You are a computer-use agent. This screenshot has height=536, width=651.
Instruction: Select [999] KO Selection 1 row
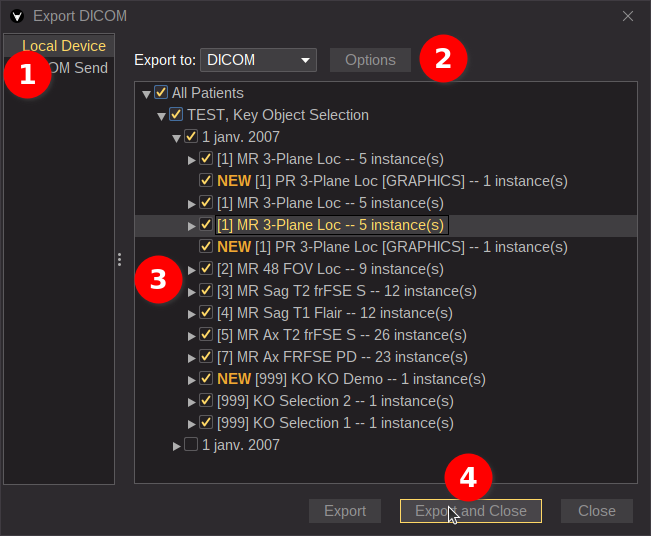click(335, 423)
